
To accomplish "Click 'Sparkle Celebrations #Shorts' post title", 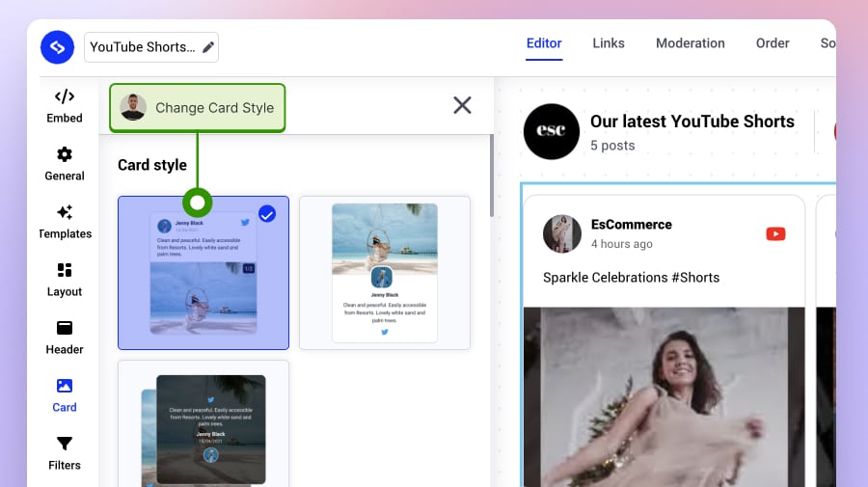I will pos(631,278).
